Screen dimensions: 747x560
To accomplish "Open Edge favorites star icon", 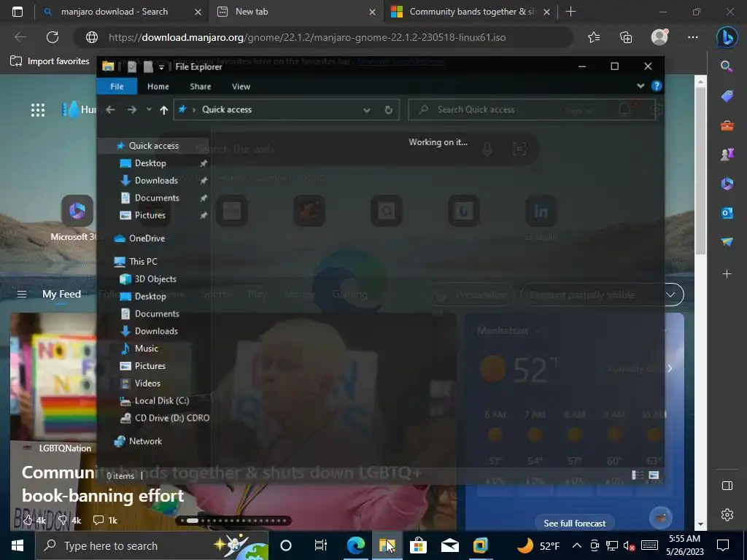I will click(594, 37).
